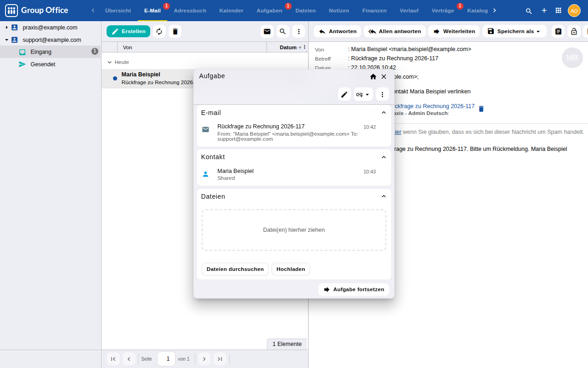Click the envelope icon in mail toolbar
588x368 pixels.
point(267,31)
